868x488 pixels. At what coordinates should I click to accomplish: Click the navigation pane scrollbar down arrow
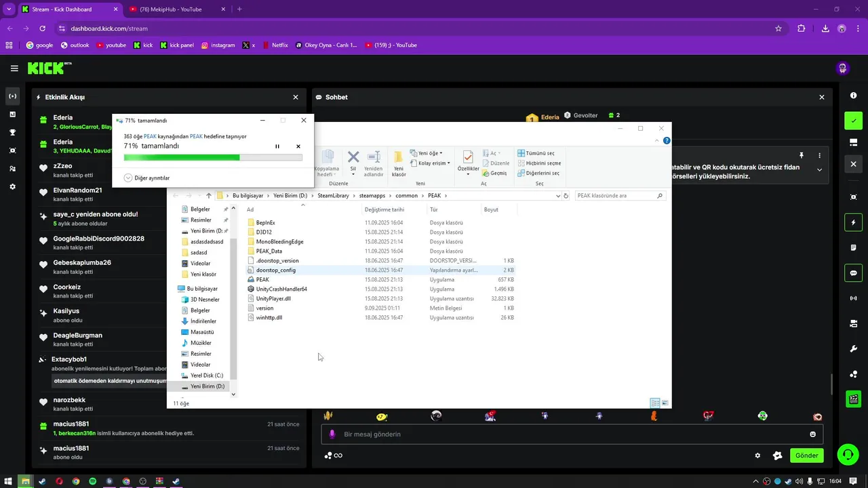tap(233, 394)
